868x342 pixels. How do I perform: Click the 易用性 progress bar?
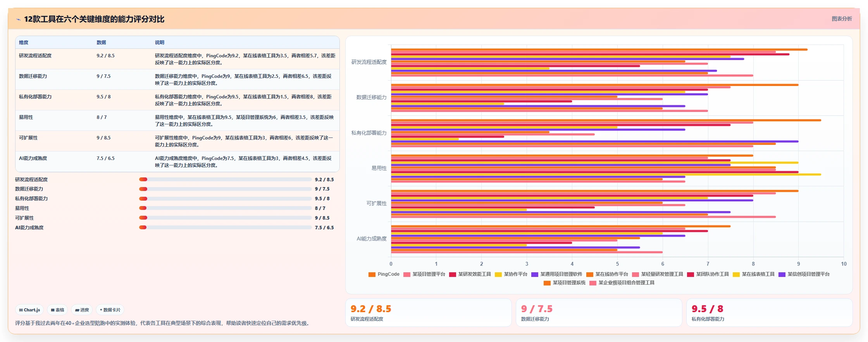point(226,208)
